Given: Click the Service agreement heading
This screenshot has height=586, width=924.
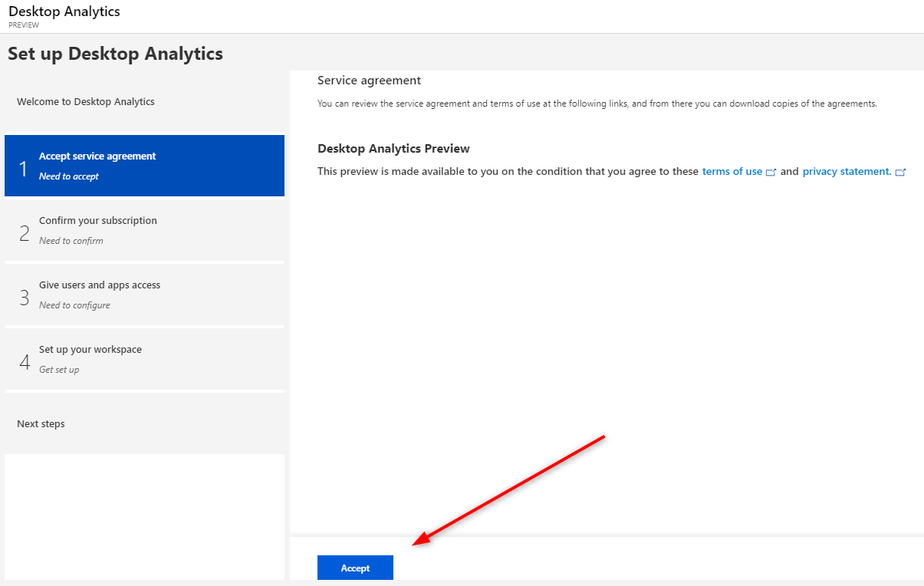Looking at the screenshot, I should point(370,81).
